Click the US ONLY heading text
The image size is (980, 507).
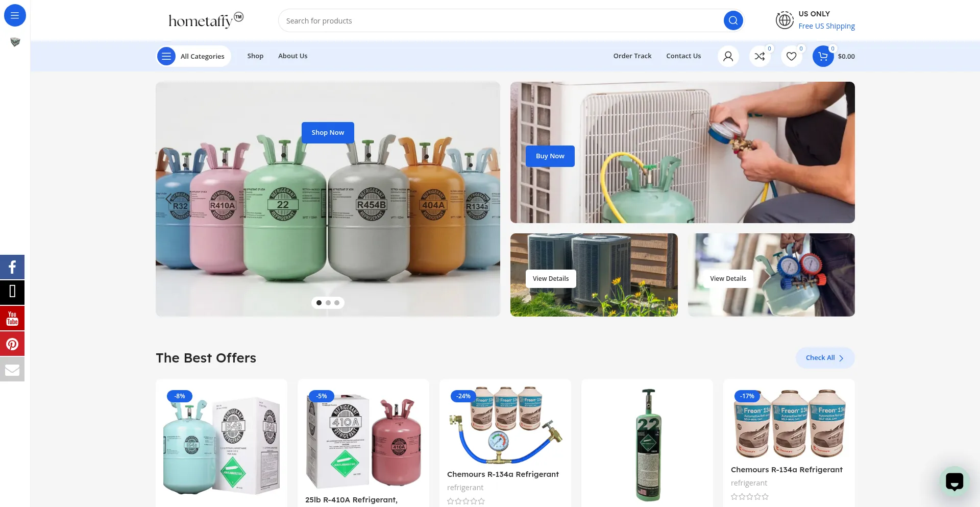click(814, 14)
